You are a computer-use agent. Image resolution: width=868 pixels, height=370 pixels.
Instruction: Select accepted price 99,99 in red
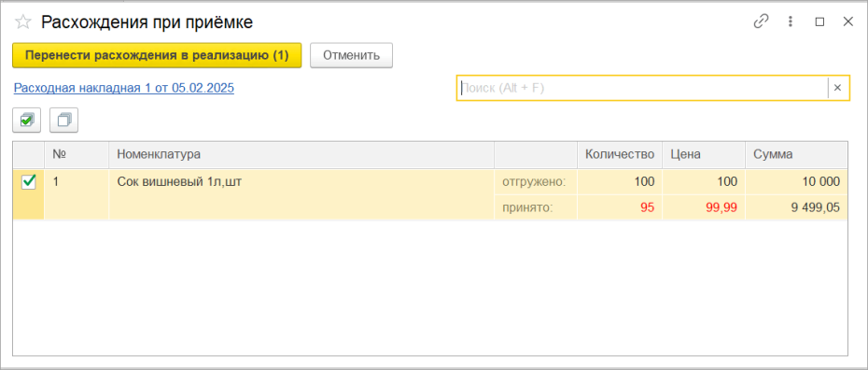704,207
